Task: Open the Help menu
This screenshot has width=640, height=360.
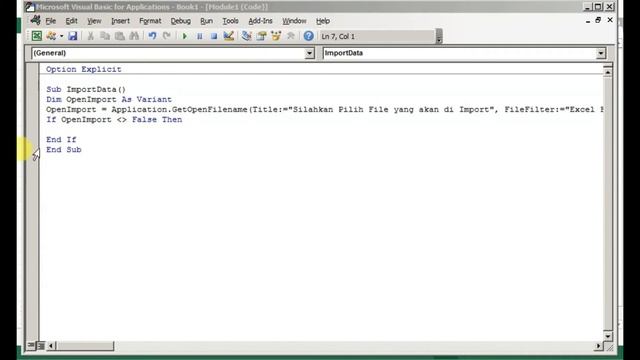Action: [323, 21]
